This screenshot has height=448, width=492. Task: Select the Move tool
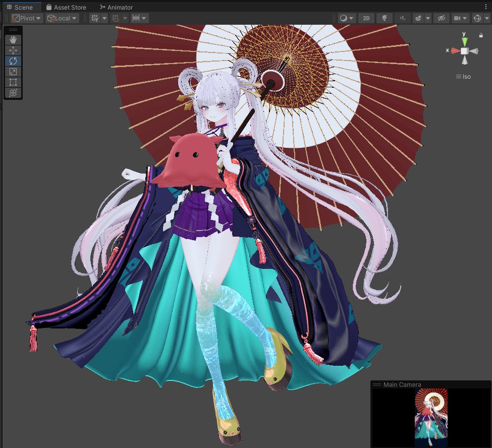(13, 50)
